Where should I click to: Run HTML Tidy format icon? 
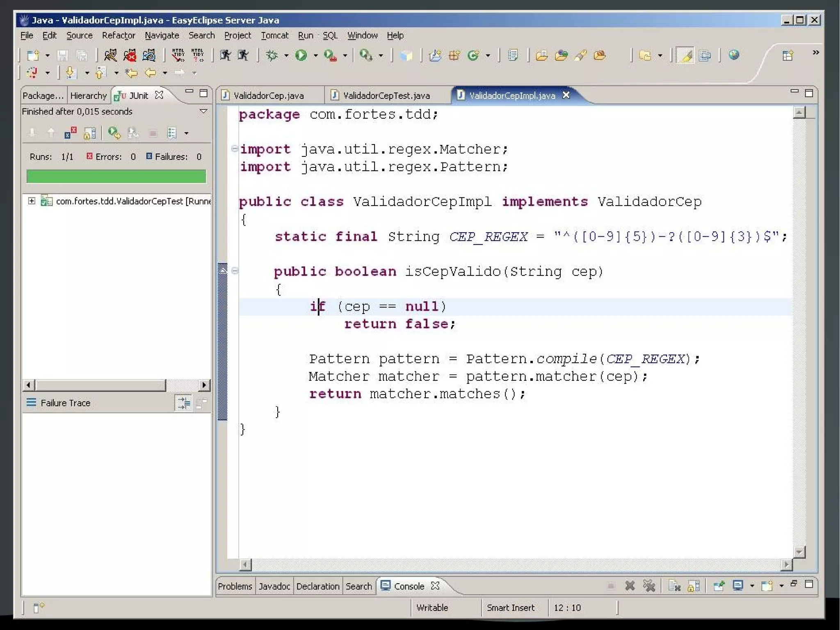[x=178, y=55]
